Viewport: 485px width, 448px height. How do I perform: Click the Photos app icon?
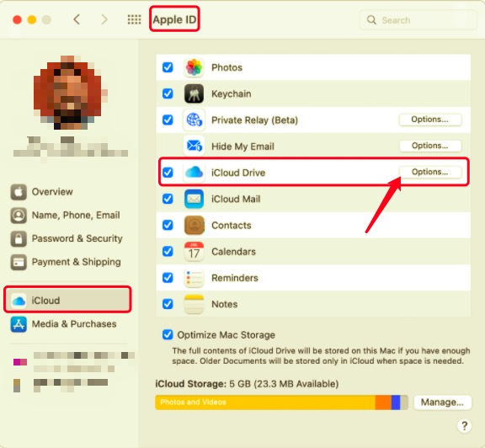[194, 67]
